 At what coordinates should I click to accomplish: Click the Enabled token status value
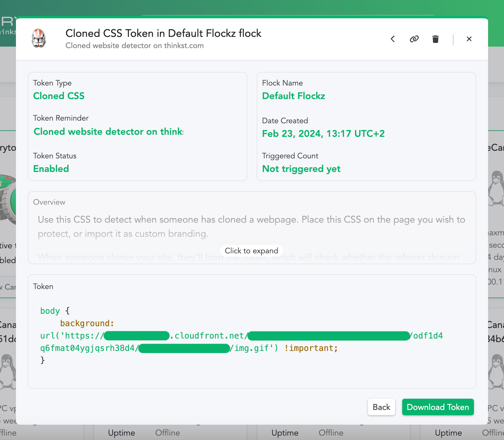point(51,169)
